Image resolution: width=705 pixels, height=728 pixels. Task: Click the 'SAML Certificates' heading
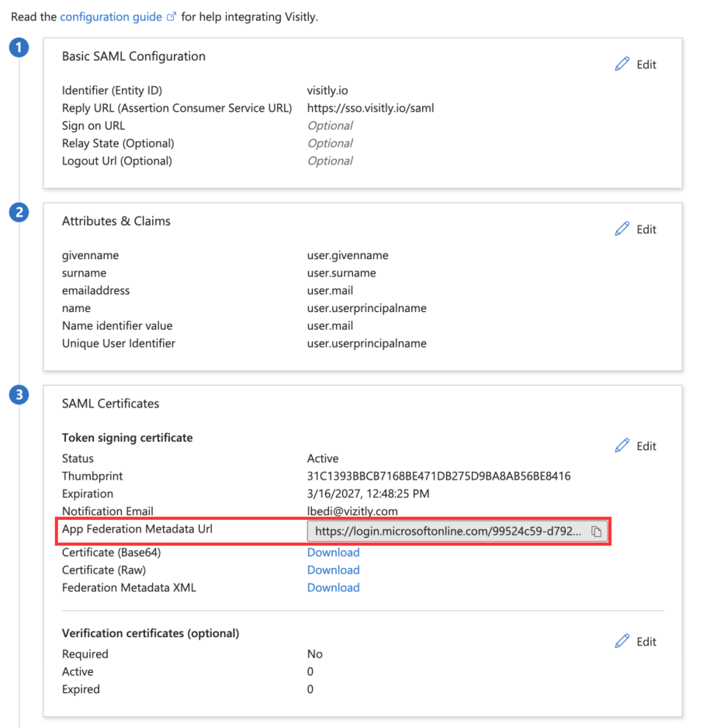click(111, 404)
